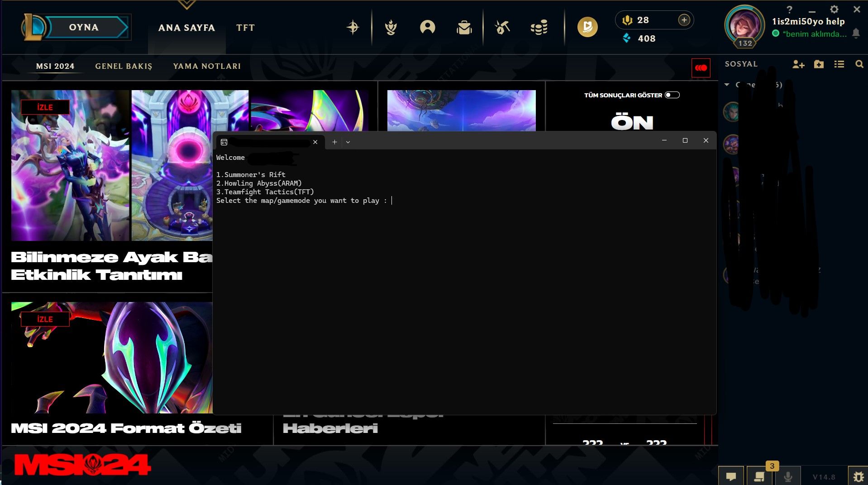Viewport: 868px width, 485px height.
Task: Click the voice microphone icon
Action: (788, 476)
